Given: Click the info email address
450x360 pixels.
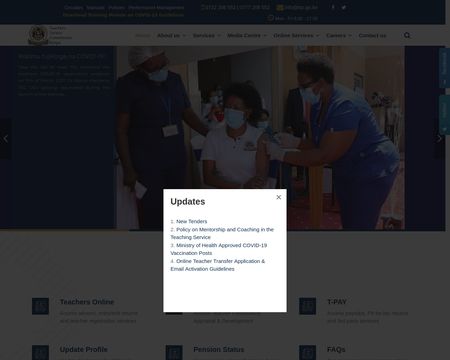Looking at the screenshot, I should [301, 7].
